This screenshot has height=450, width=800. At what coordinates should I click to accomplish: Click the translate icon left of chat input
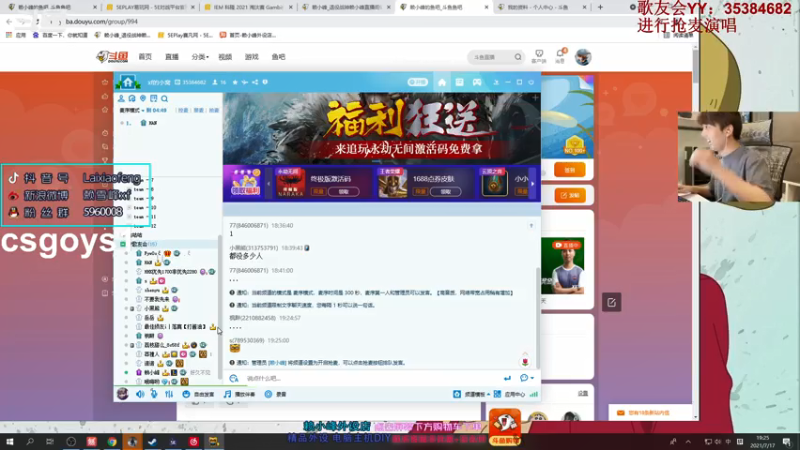[x=234, y=378]
